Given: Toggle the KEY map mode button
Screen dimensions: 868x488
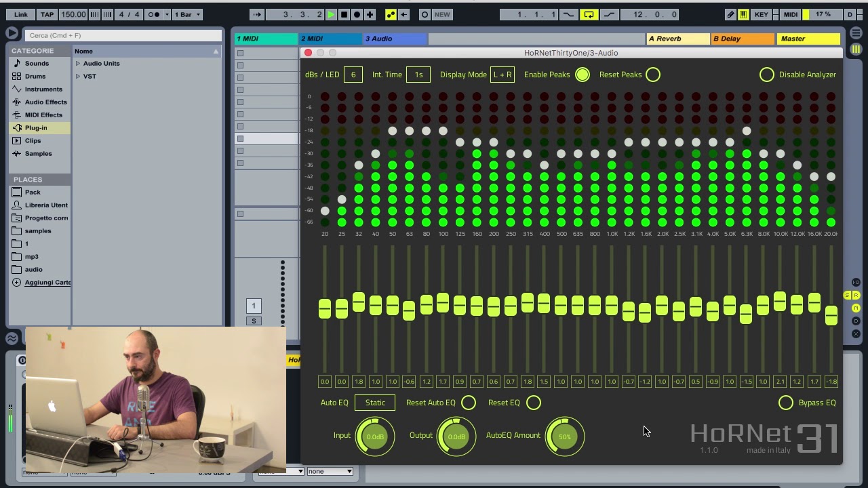Looking at the screenshot, I should 762,14.
